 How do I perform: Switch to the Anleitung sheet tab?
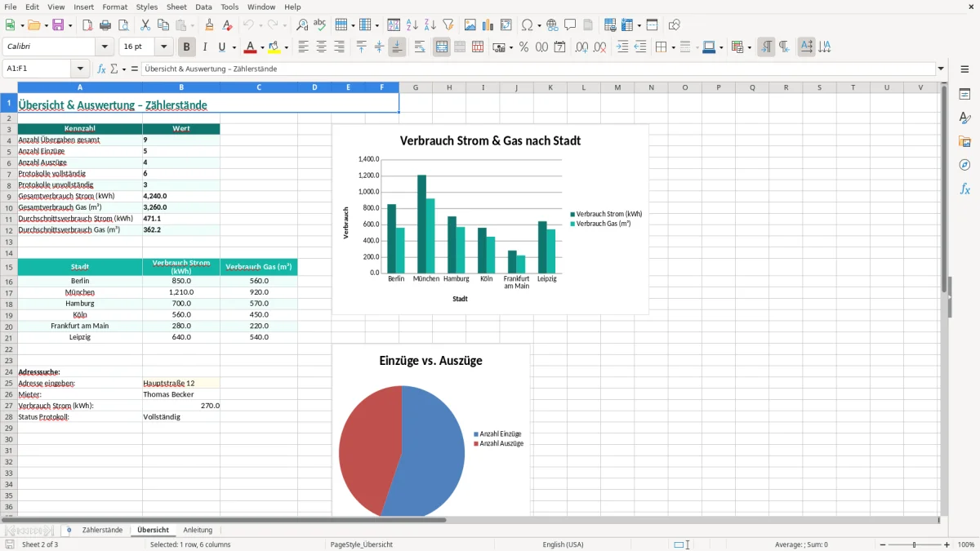198,531
